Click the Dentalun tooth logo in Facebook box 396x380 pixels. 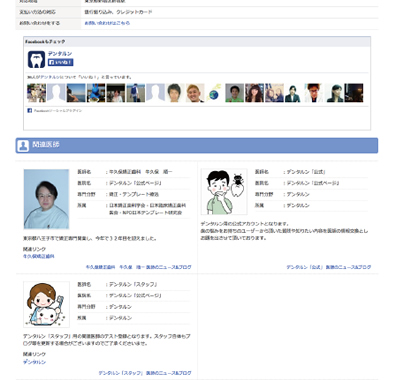click(x=36, y=59)
